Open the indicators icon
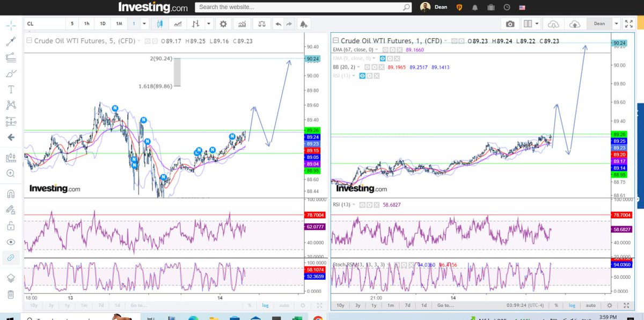Image resolution: width=644 pixels, height=320 pixels. pyautogui.click(x=243, y=24)
